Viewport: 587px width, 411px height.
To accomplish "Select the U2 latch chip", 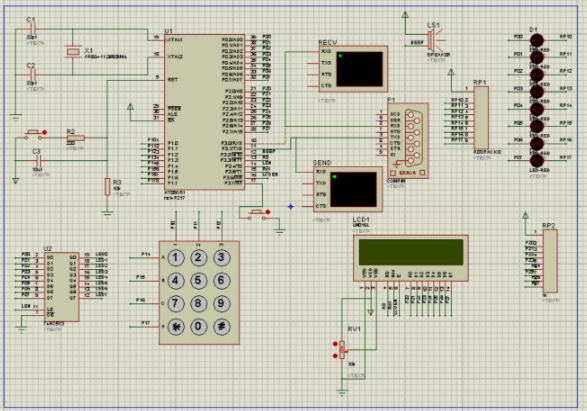I will [61, 287].
